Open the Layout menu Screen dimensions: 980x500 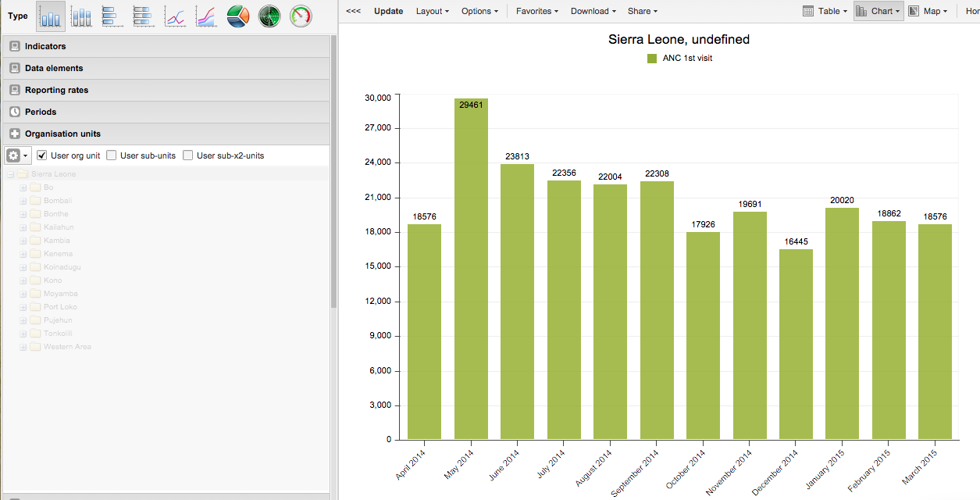(x=433, y=11)
